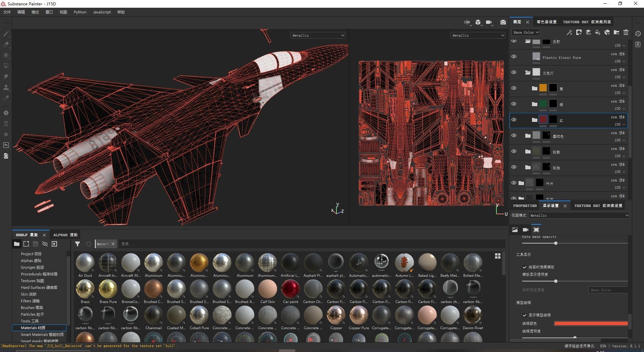Open the camera settings icon in display settings
Image resolution: width=644 pixels, height=352 pixels.
(x=526, y=230)
